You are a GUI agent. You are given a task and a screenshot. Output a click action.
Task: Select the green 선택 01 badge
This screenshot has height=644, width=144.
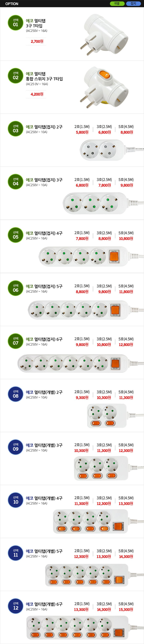pos(16,22)
